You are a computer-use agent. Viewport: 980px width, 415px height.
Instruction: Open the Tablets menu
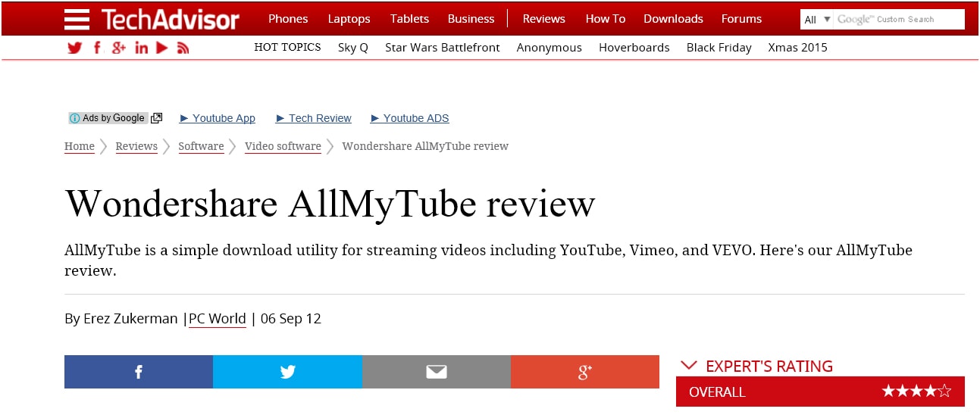click(409, 19)
